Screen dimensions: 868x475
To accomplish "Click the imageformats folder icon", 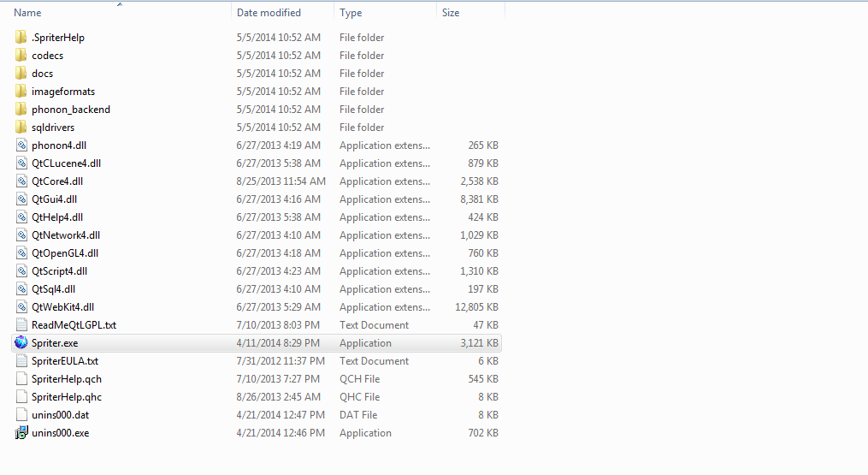I will point(21,92).
